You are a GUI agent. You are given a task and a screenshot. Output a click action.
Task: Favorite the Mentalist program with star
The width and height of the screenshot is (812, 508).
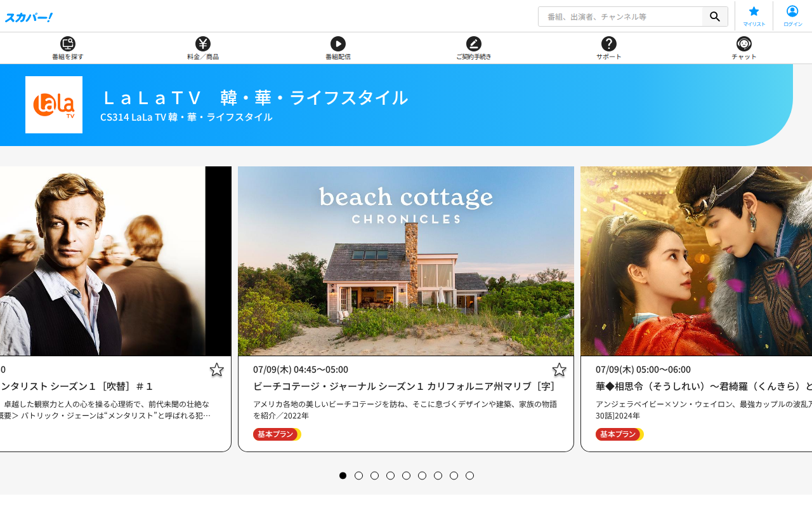click(x=217, y=370)
